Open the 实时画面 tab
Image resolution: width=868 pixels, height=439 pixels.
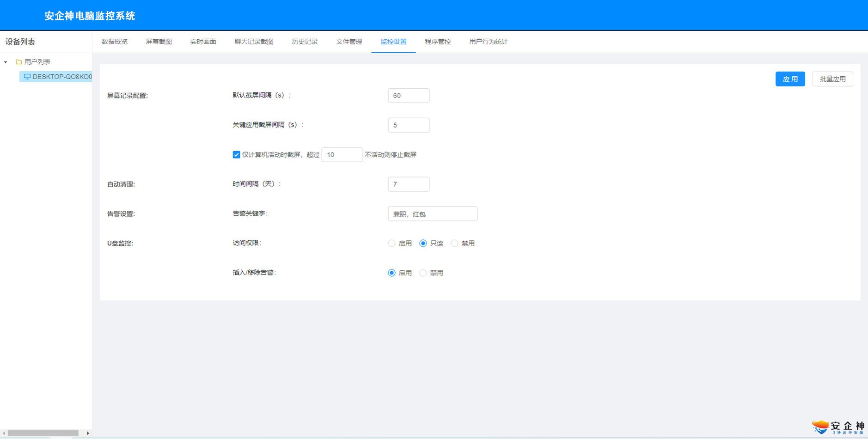(203, 42)
